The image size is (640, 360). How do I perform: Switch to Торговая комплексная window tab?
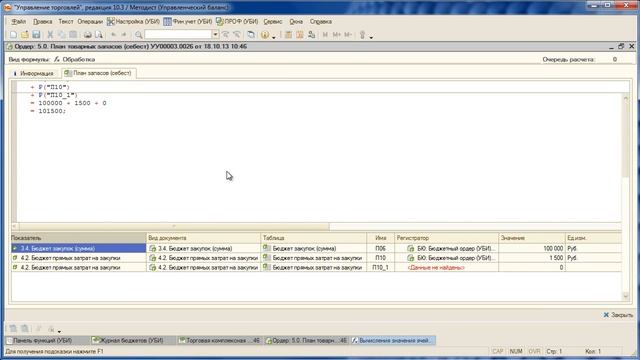pos(220,340)
